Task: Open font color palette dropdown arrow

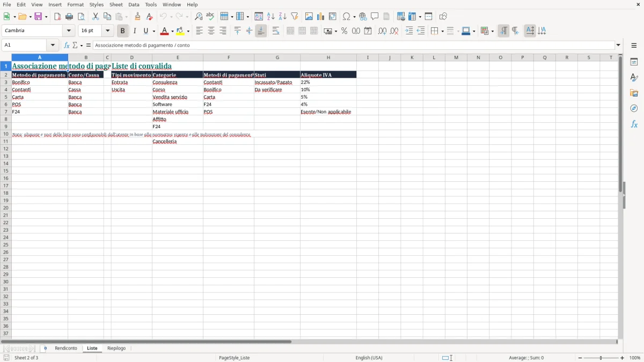Action: tap(173, 31)
